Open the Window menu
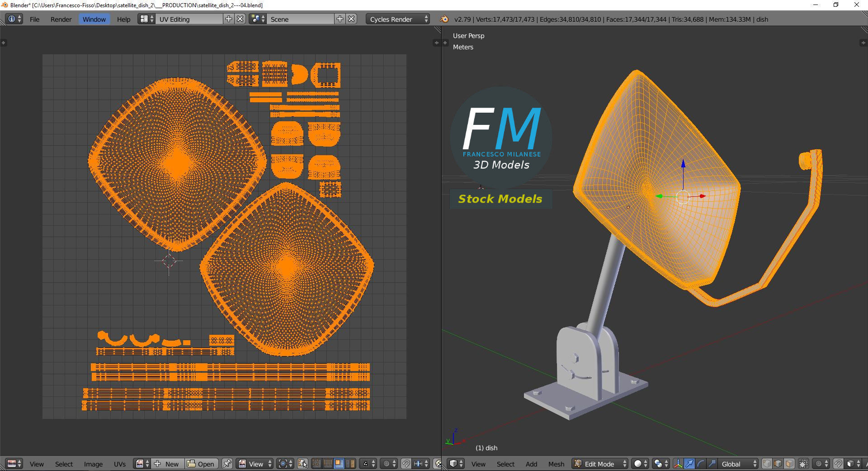868x471 pixels. pyautogui.click(x=94, y=19)
